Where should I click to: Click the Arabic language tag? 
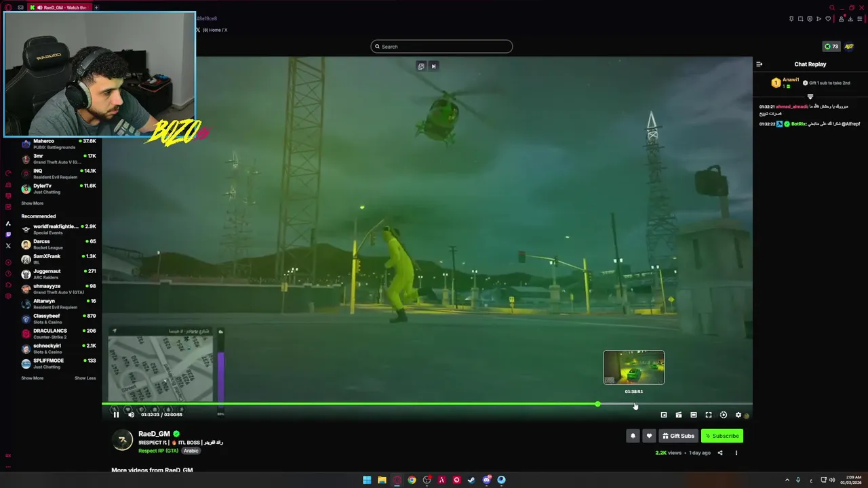point(191,451)
